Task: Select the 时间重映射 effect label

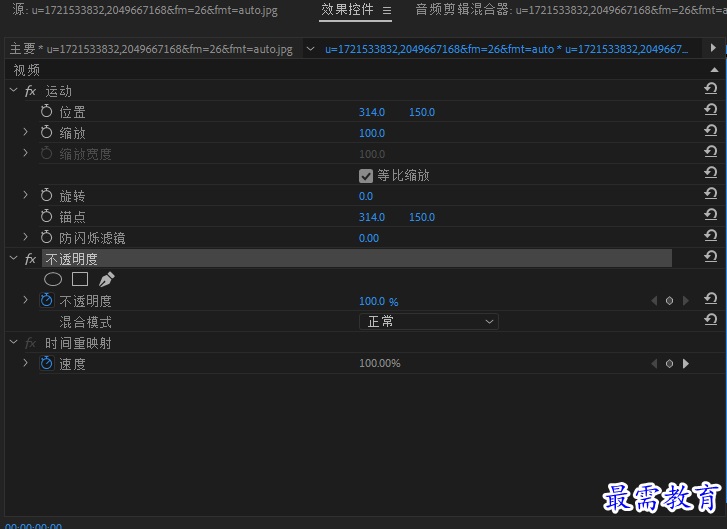Action: tap(78, 343)
